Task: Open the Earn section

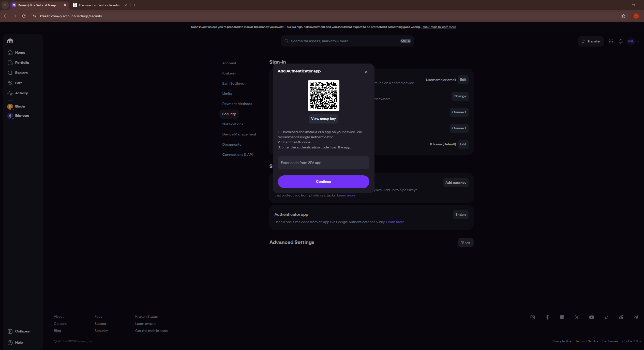Action: click(x=15, y=83)
